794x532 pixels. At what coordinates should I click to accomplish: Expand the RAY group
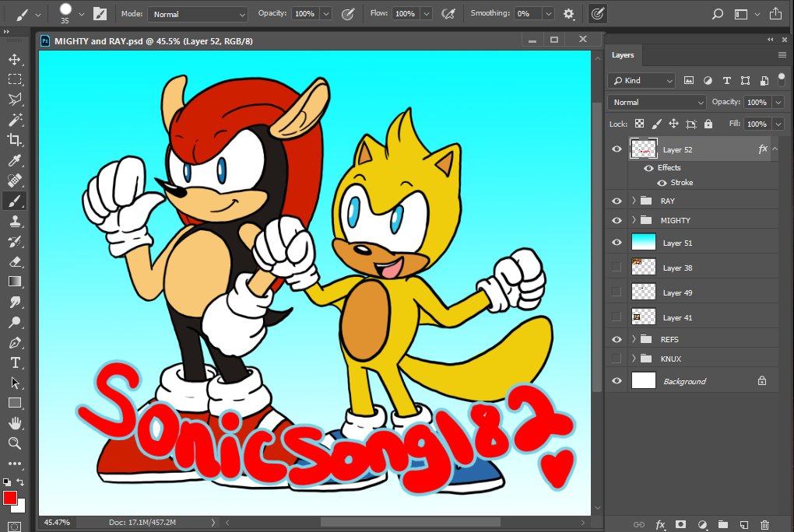634,201
